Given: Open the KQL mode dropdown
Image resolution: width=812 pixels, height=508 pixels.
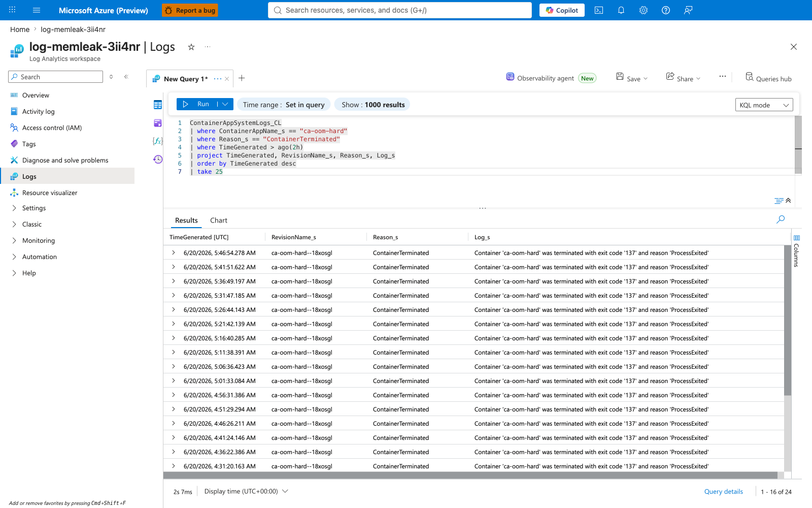Looking at the screenshot, I should click(764, 105).
